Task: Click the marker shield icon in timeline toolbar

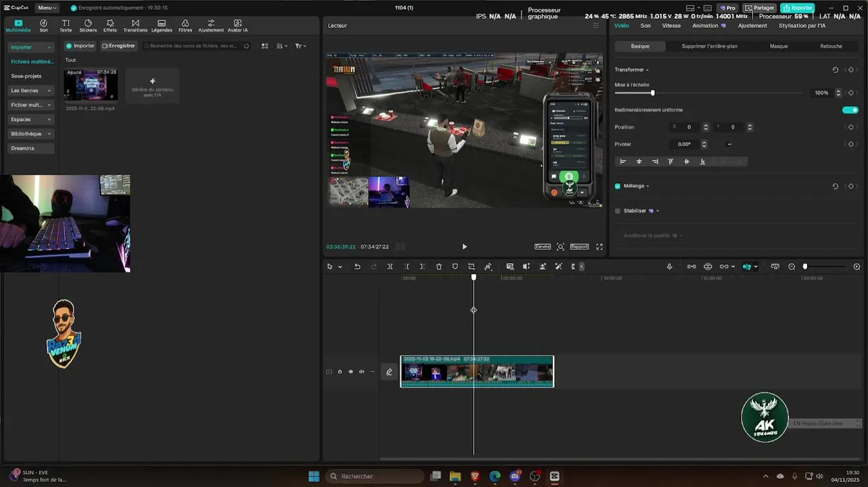Action: 455,266
